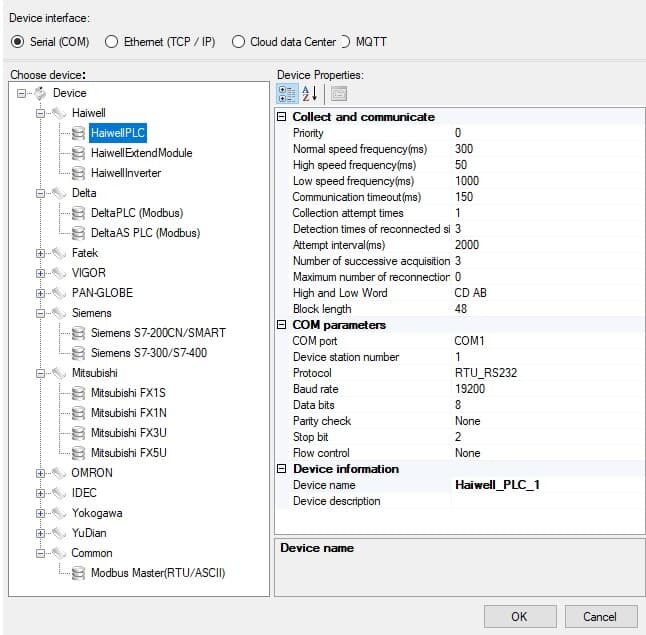Select the Stop bit property row

coord(459,437)
